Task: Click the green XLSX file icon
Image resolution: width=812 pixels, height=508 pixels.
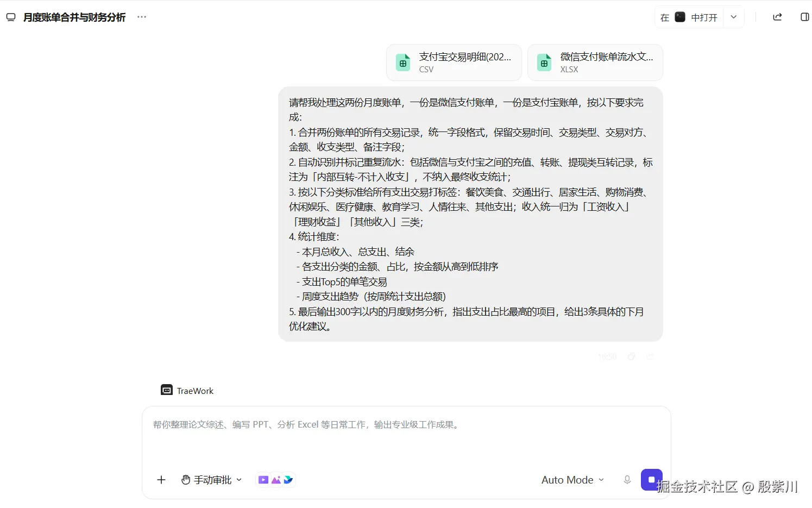Action: click(544, 62)
